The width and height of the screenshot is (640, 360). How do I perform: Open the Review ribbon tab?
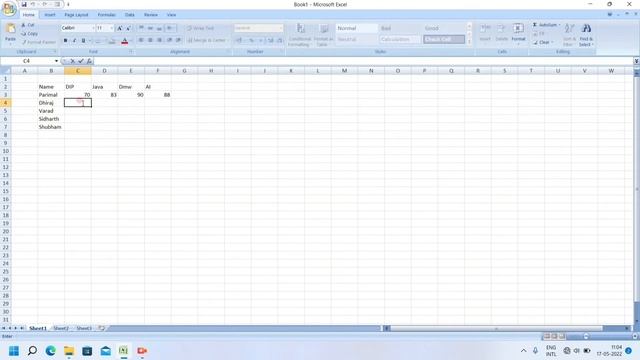point(151,15)
